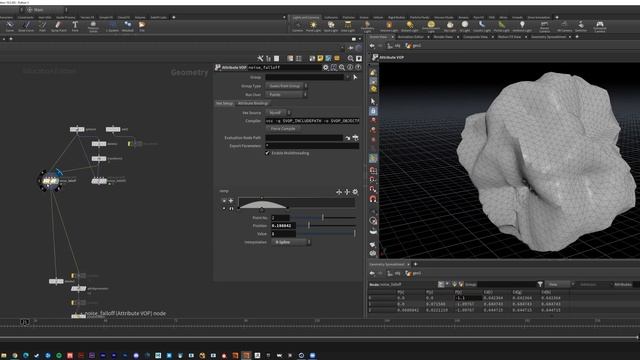Adjust the Point No. slider
This screenshot has width=640, height=360.
pos(323,218)
